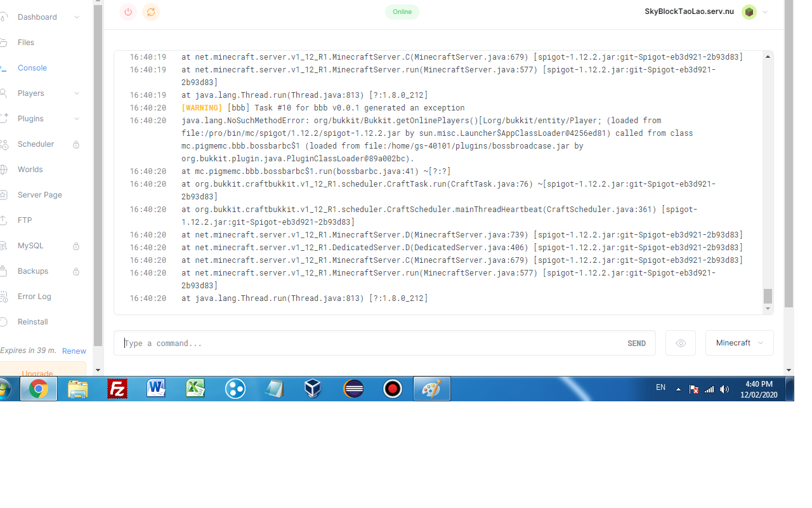Open Eclipse IDE from the taskbar
812x508 pixels.
(x=353, y=389)
